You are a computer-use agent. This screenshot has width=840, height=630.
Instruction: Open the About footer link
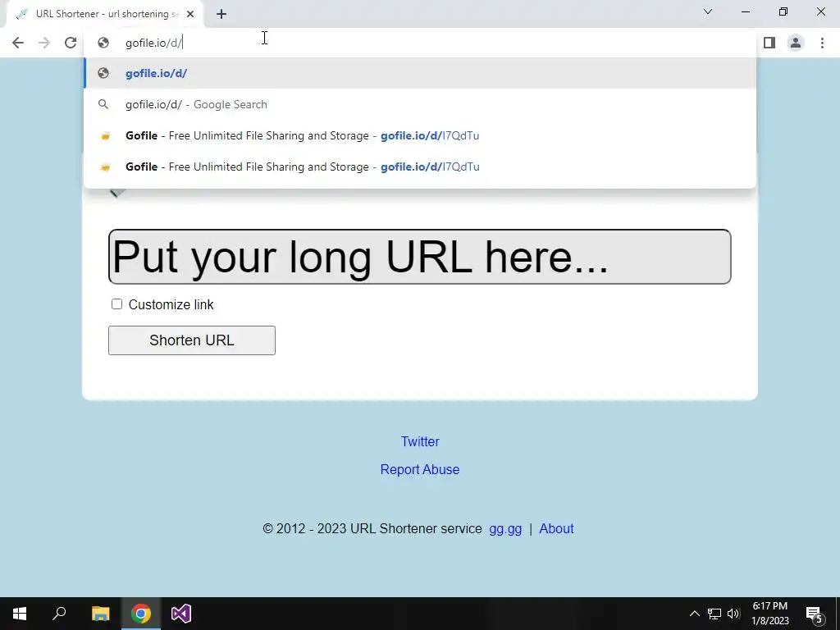coord(556,529)
